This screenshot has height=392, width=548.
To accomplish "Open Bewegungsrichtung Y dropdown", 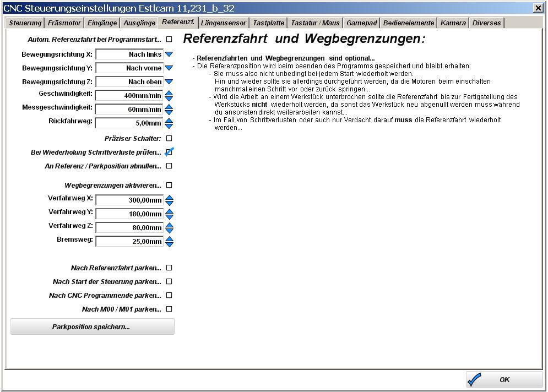I will tap(169, 68).
